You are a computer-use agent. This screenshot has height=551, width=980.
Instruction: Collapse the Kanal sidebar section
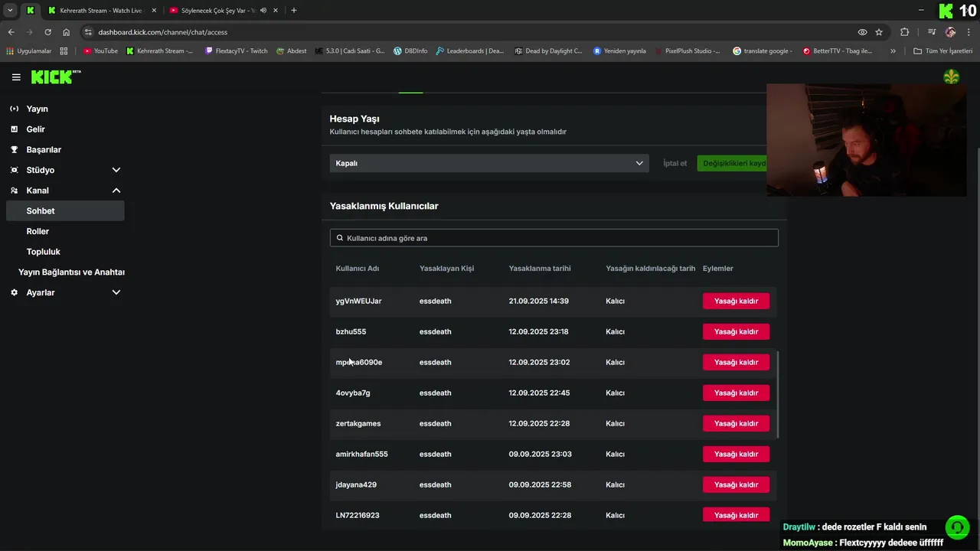tap(116, 191)
